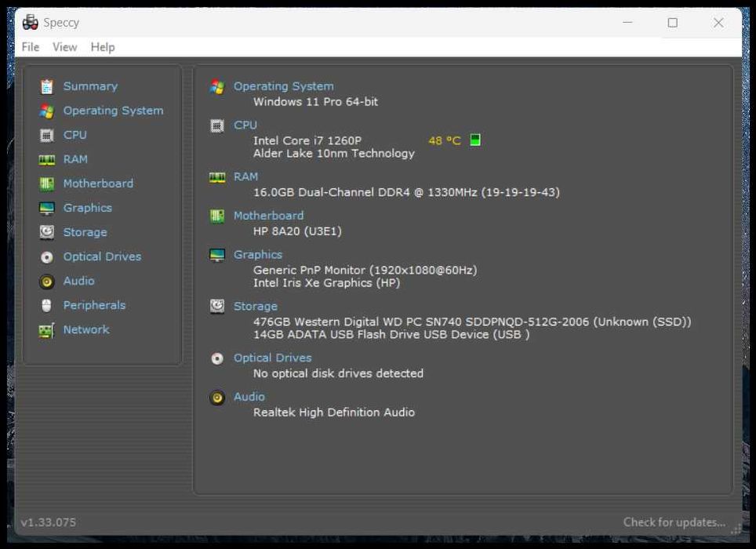The height and width of the screenshot is (549, 756).
Task: Open the View menu
Action: pyautogui.click(x=64, y=47)
